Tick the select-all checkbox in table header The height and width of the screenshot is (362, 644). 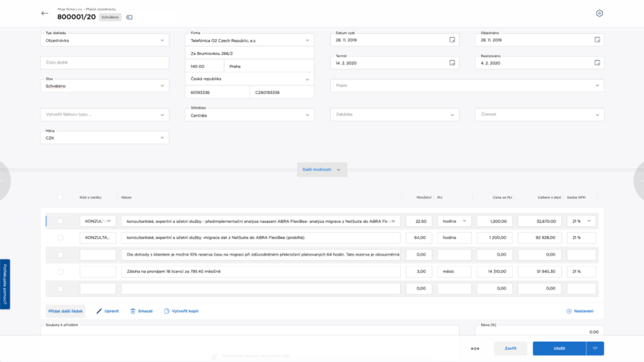[60, 197]
